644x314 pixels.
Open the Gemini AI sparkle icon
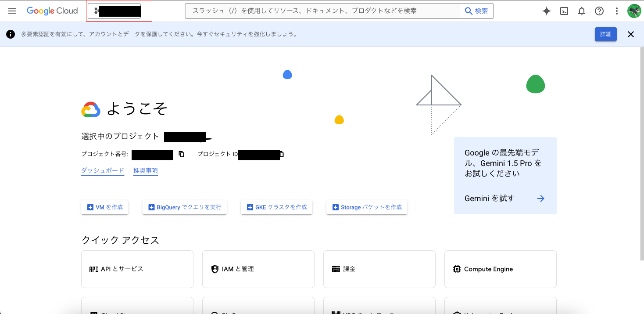click(x=547, y=11)
